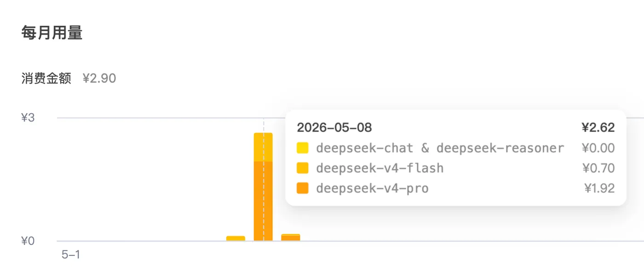Select the tall 2026-05-08 bar's dark orange segment
Image resolution: width=644 pixels, height=279 pixels.
(x=263, y=201)
